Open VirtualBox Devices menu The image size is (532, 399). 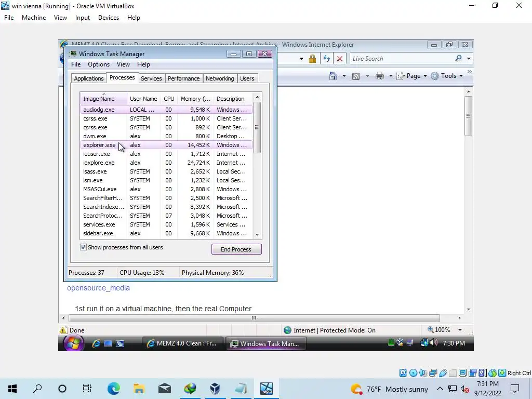[108, 18]
